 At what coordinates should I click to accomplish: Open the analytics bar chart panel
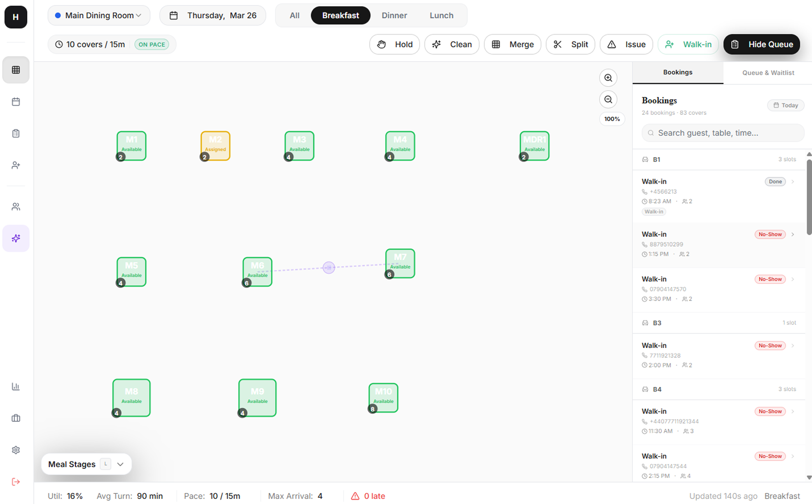coord(16,386)
